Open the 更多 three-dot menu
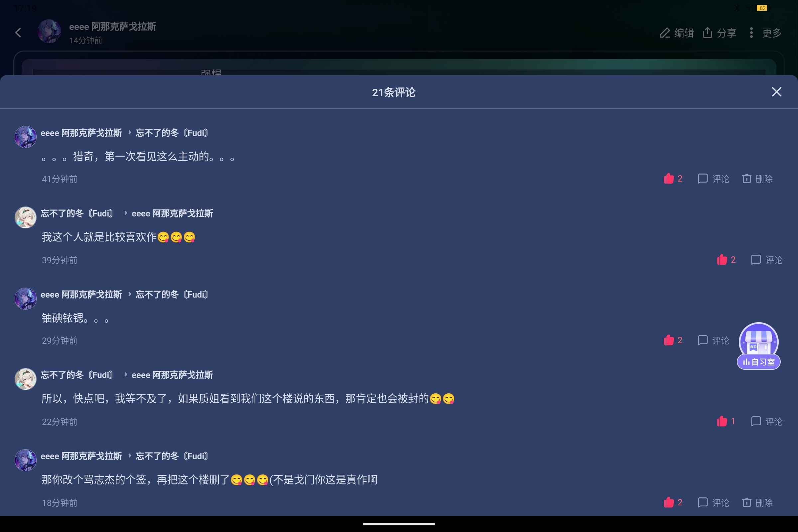The image size is (798, 532). (x=765, y=33)
